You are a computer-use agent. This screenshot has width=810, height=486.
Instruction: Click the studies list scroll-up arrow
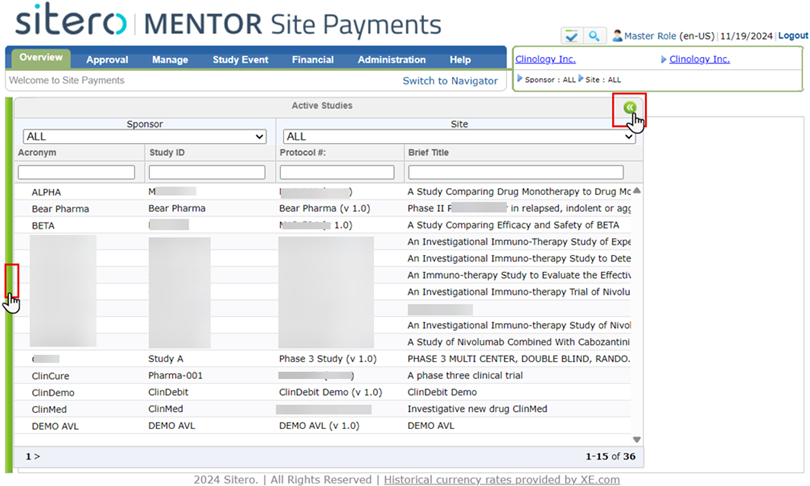(x=637, y=191)
